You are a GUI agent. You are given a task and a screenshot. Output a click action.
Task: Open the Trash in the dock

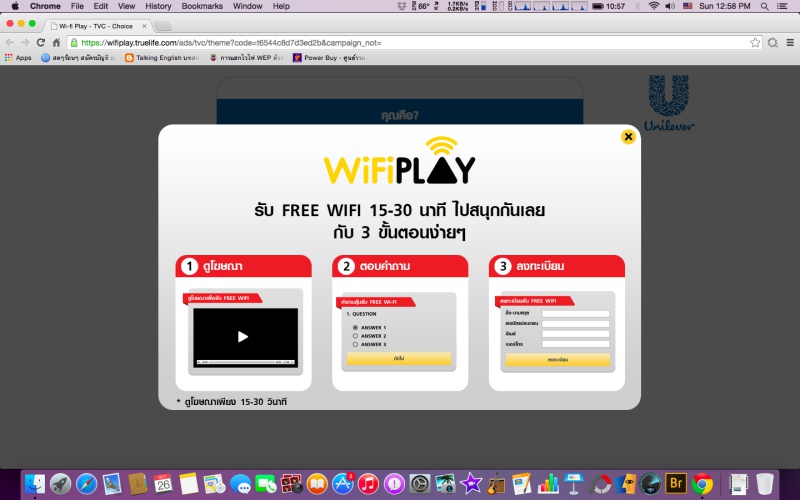(x=764, y=484)
